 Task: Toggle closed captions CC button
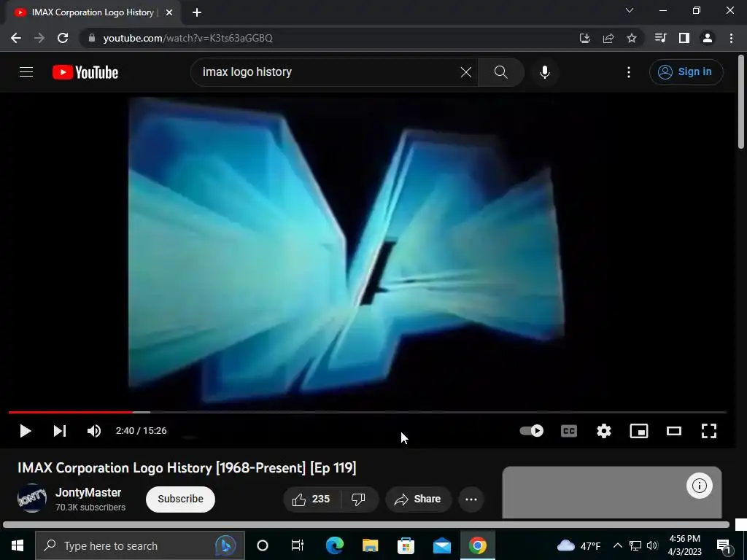coord(569,431)
